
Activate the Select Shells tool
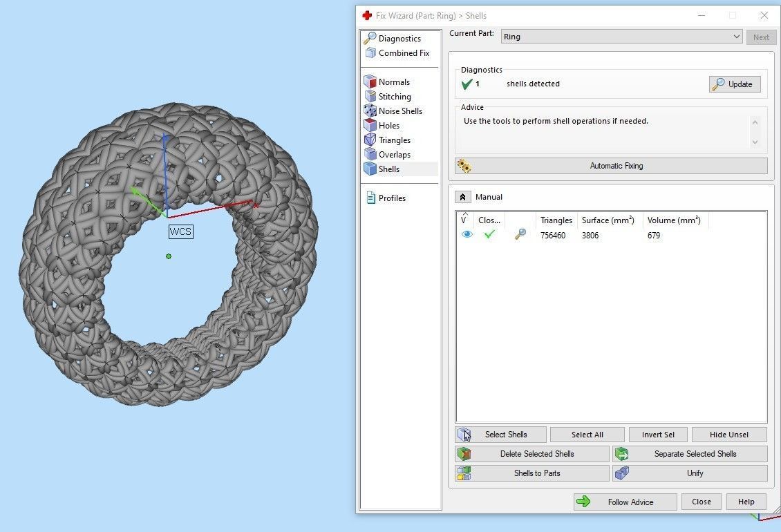[x=500, y=435]
